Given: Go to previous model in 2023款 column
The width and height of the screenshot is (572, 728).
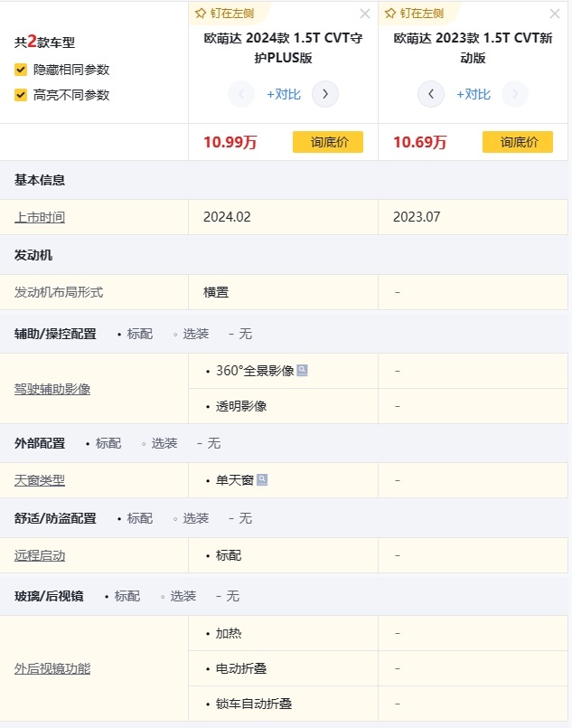Looking at the screenshot, I should point(431,94).
